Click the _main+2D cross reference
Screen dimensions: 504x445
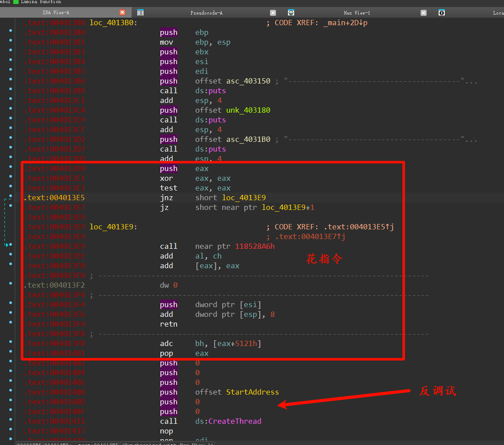click(x=345, y=23)
